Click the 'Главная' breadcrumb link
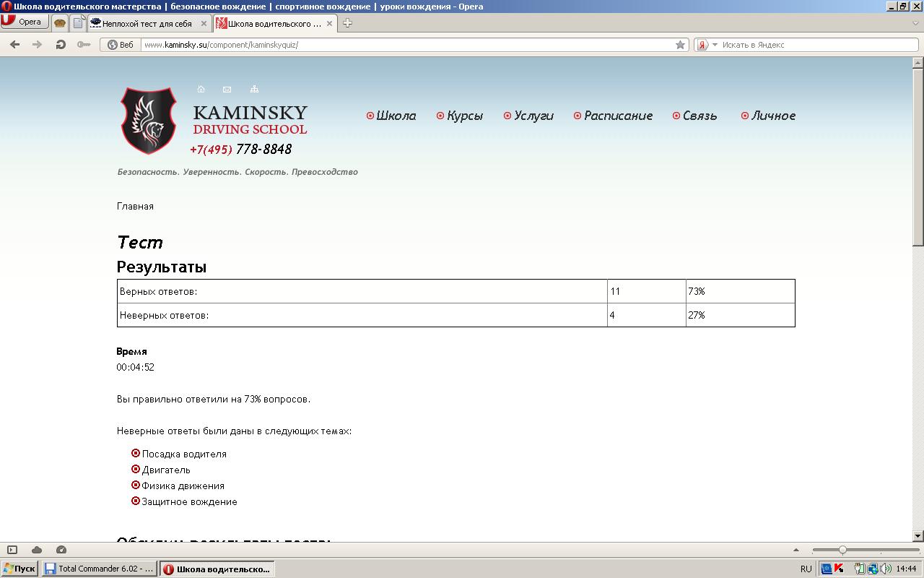The image size is (924, 578). click(135, 207)
